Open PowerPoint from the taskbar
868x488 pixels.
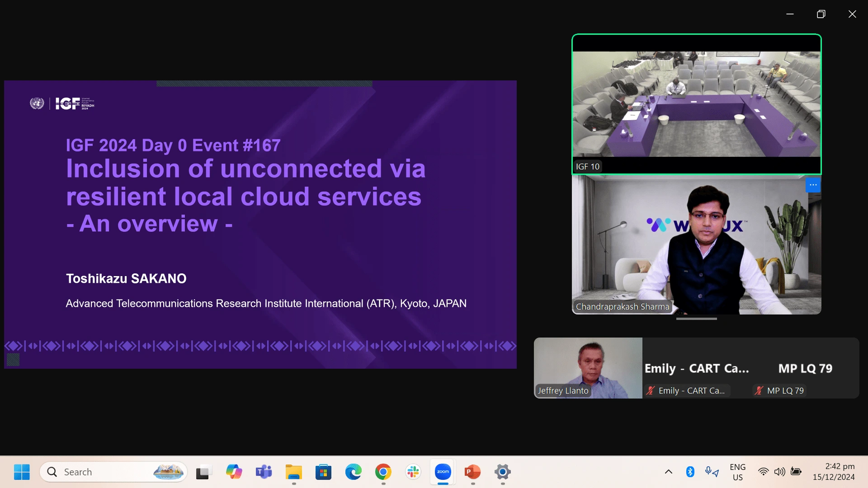pos(472,472)
